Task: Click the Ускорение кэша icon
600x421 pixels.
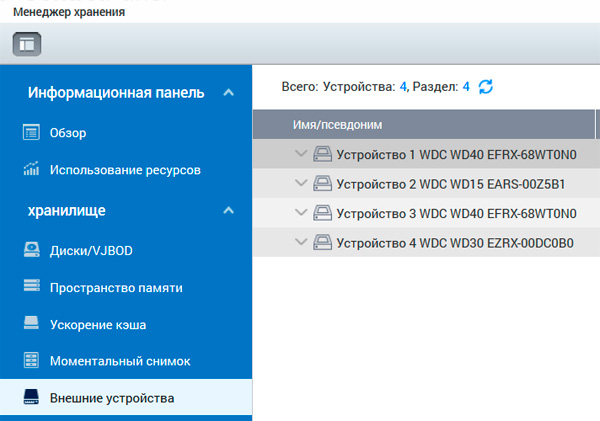Action: coord(31,324)
